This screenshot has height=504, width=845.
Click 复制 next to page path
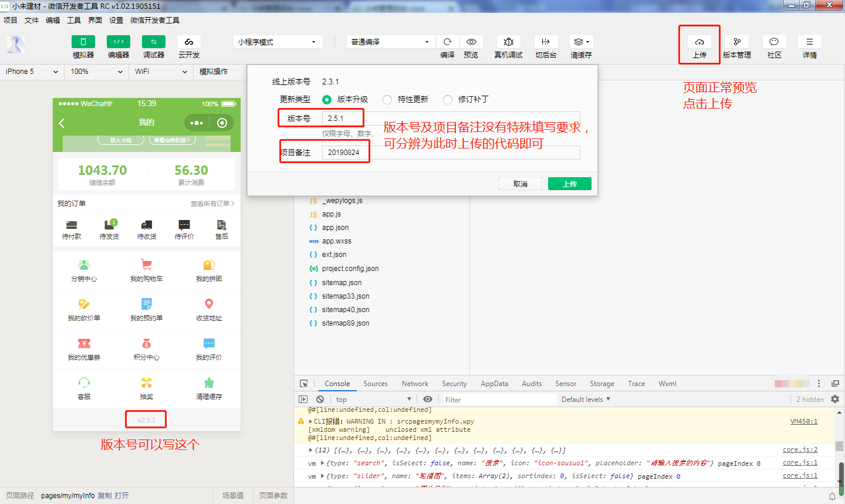pyautogui.click(x=104, y=496)
